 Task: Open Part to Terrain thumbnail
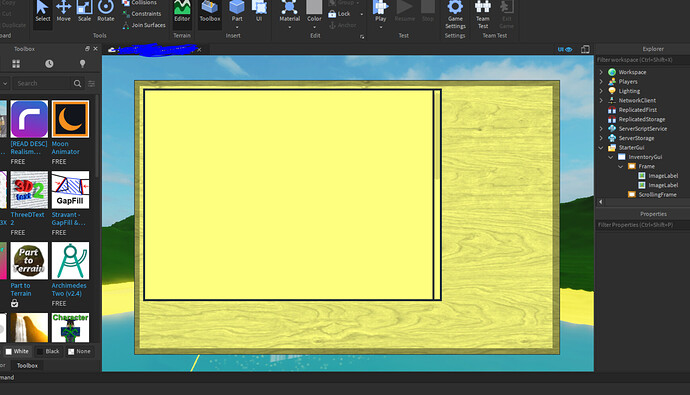(x=29, y=260)
